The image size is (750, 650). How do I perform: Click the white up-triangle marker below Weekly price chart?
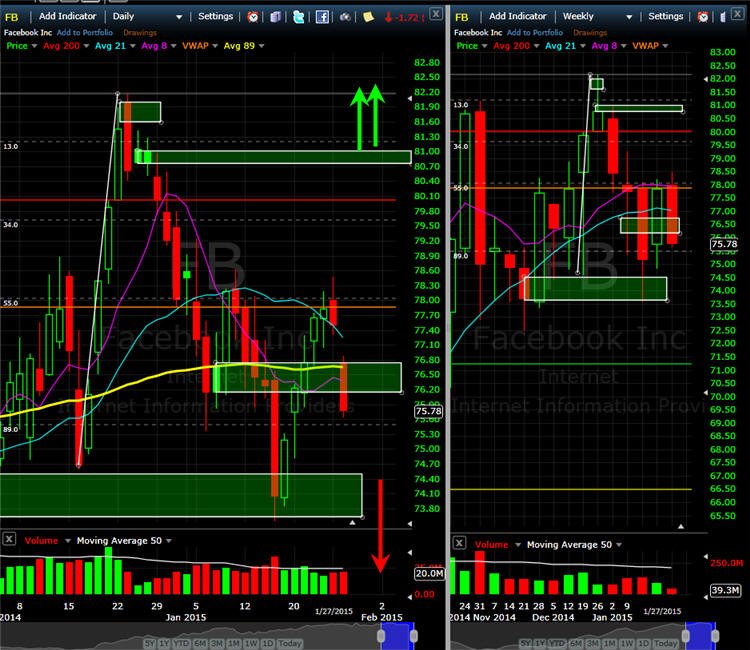(681, 526)
